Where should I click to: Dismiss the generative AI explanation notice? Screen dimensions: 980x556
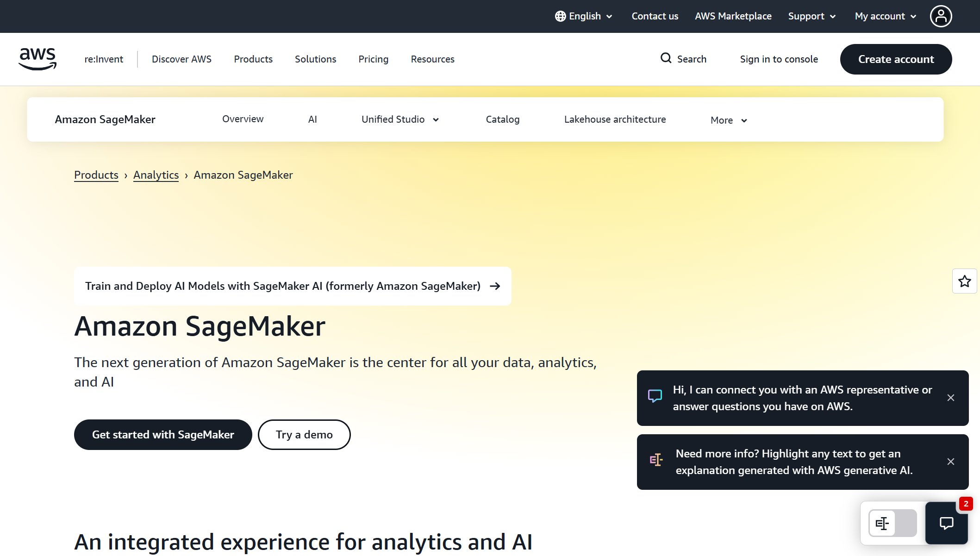pos(951,462)
